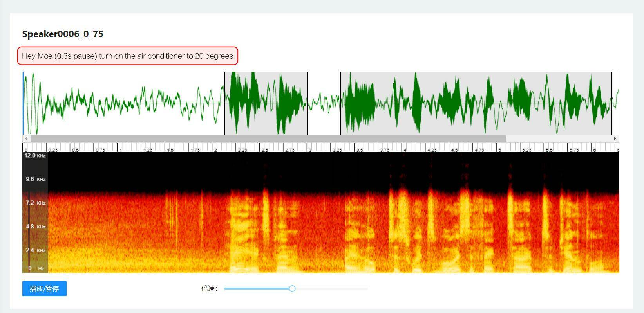
Task: Click the right boundary line of second region
Action: click(x=611, y=103)
